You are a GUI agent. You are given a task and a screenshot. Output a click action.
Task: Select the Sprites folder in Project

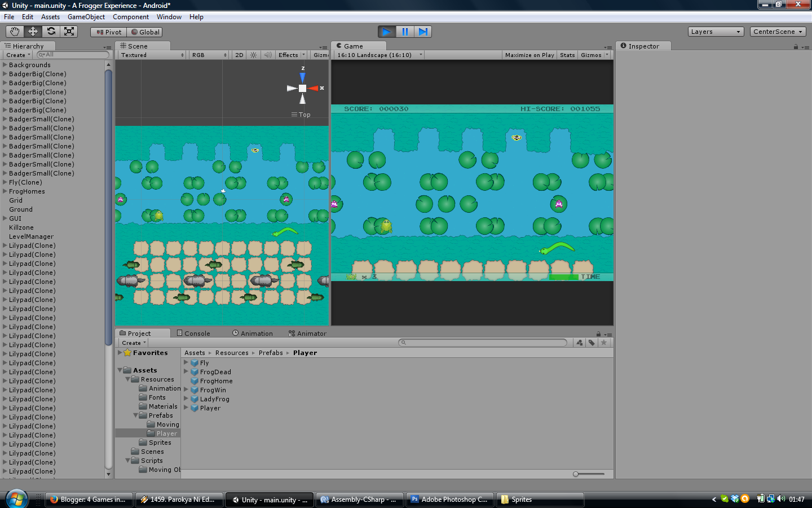pos(160,443)
